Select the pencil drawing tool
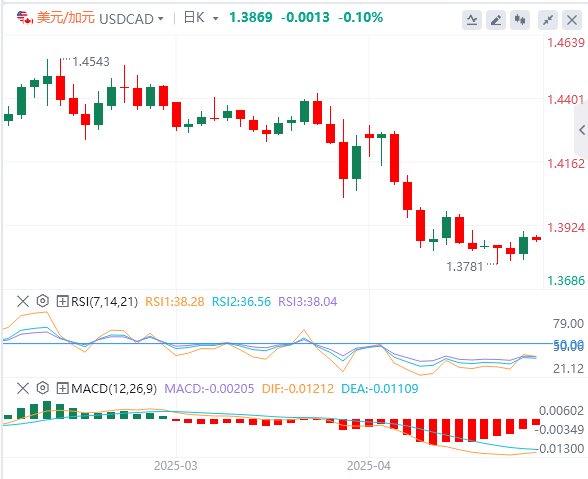 pos(496,20)
